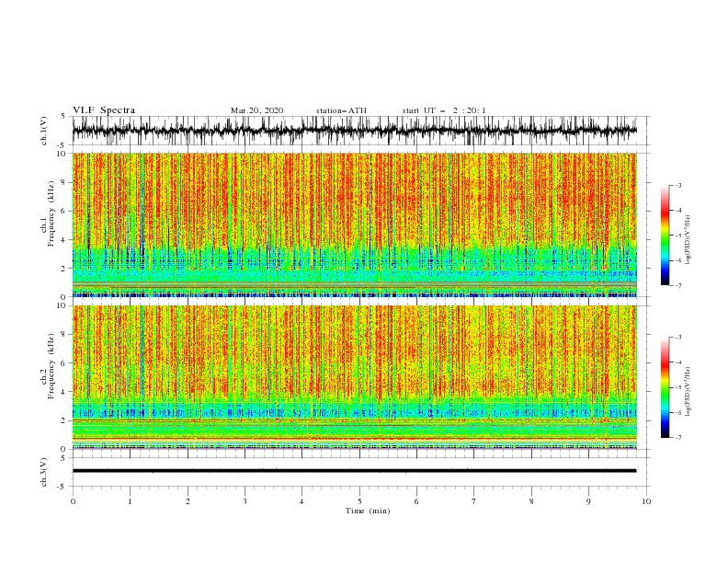Click the ch.1 spectrogram panel
The height and width of the screenshot is (563, 728).
(354, 224)
